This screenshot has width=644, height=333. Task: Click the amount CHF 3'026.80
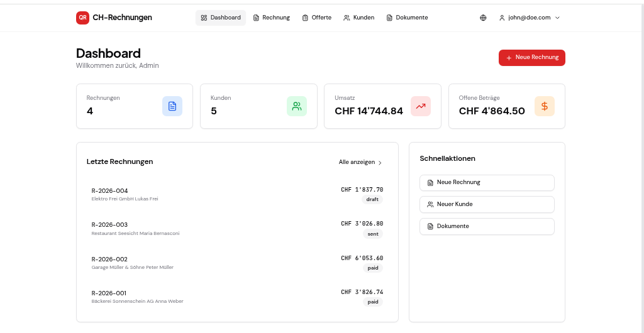click(x=362, y=224)
